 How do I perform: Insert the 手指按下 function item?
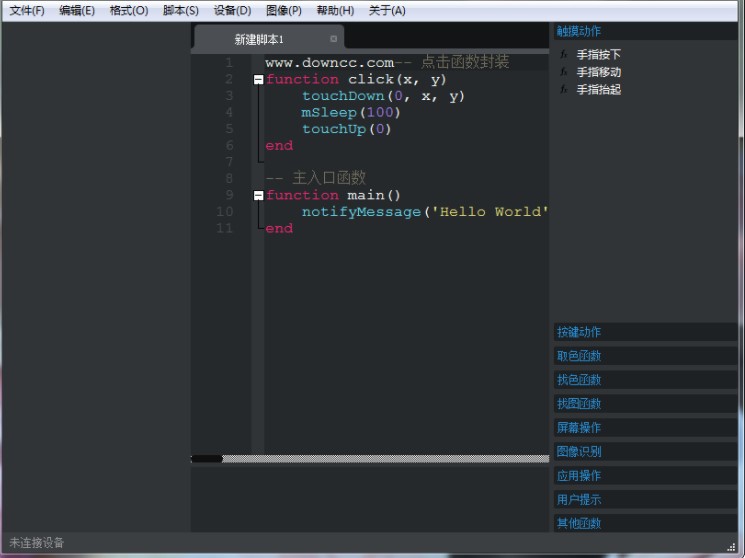click(599, 55)
